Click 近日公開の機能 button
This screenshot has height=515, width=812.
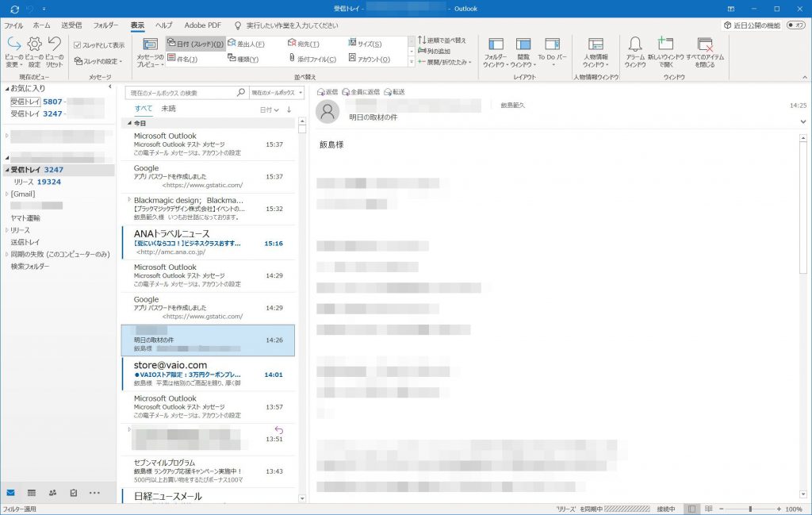[x=752, y=25]
